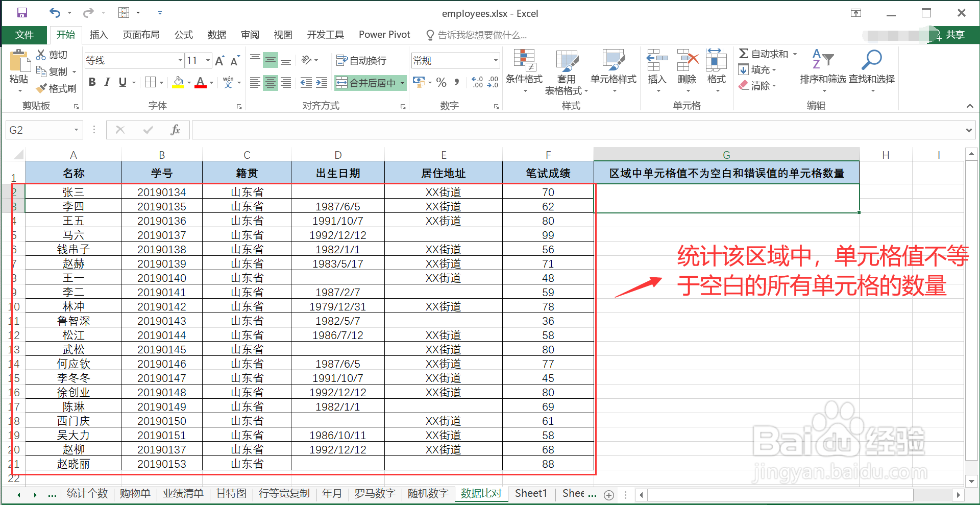The image size is (980, 505).
Task: Pick a font color from the 字体颜色 swatch
Action: coord(201,82)
